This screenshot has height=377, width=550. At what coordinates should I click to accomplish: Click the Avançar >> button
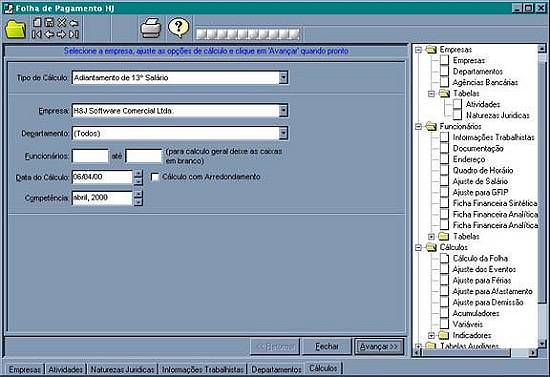(x=379, y=346)
